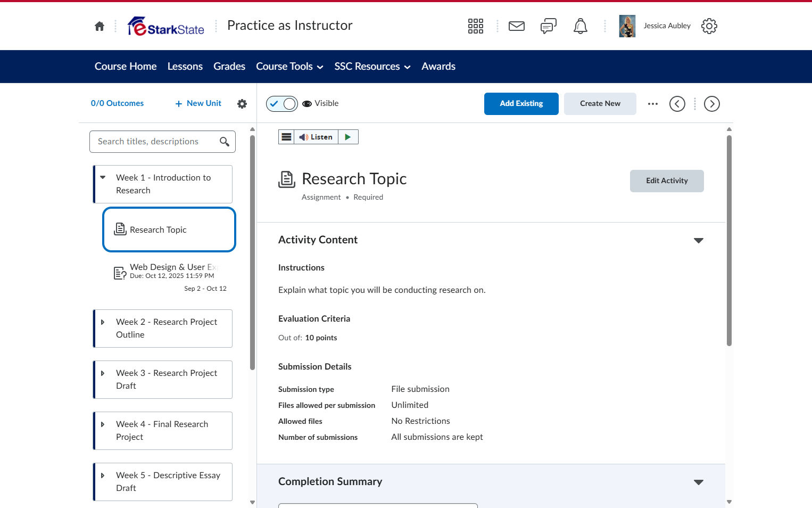Go to next activity arrow
Image resolution: width=812 pixels, height=508 pixels.
pos(712,104)
